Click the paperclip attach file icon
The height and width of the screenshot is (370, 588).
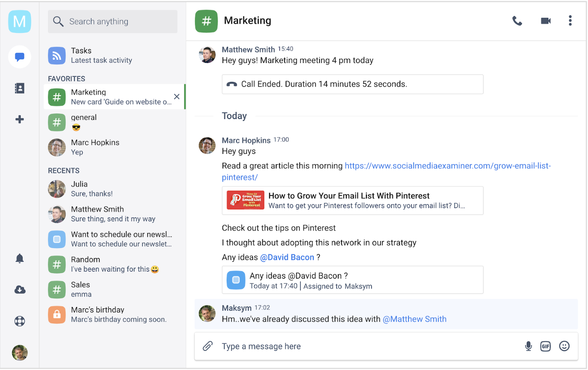click(x=207, y=346)
